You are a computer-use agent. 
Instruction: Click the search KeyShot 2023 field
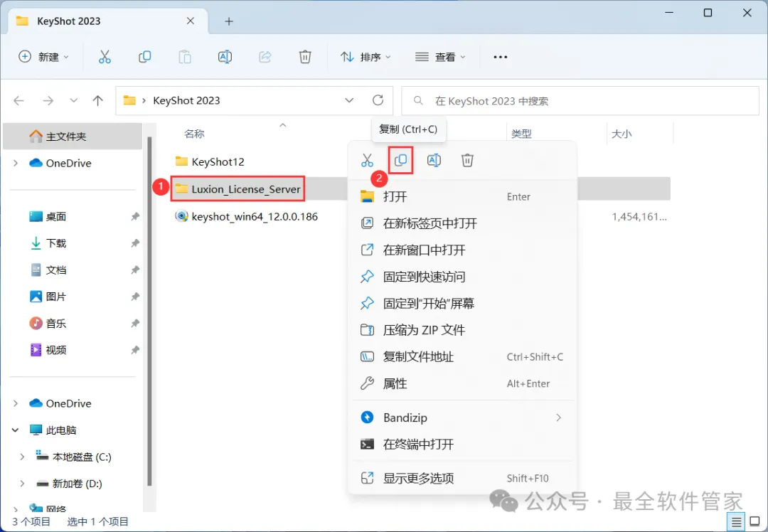580,101
